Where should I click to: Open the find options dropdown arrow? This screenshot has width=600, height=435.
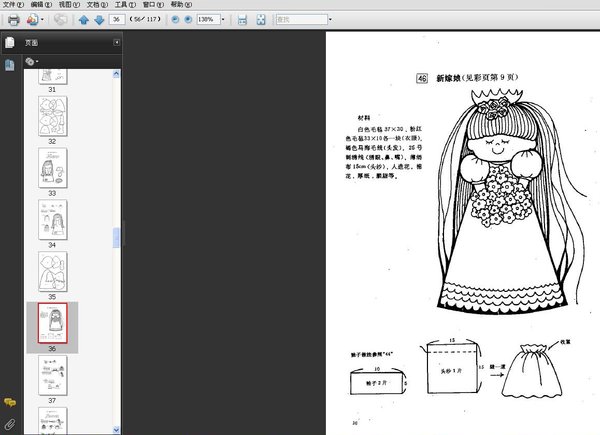[330, 19]
